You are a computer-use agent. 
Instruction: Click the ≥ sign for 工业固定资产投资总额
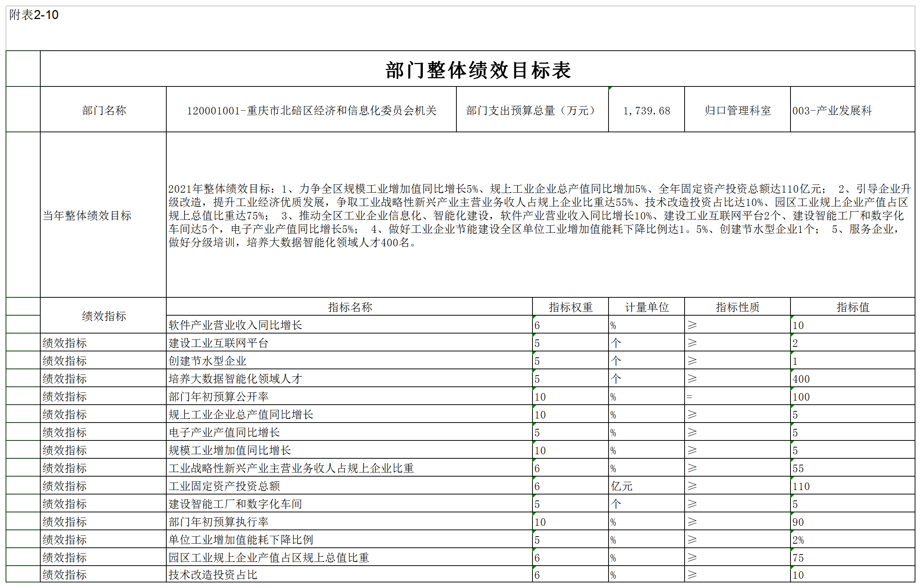[738, 486]
